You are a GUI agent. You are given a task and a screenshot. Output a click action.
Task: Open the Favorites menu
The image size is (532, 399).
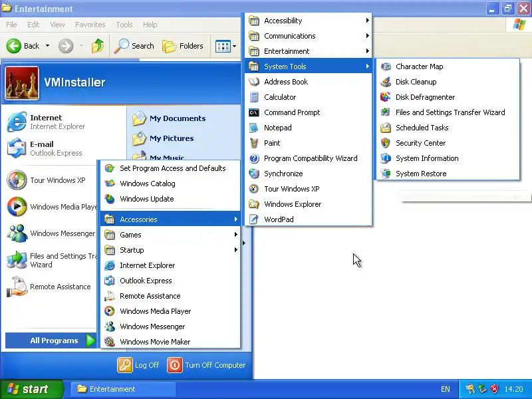(90, 25)
